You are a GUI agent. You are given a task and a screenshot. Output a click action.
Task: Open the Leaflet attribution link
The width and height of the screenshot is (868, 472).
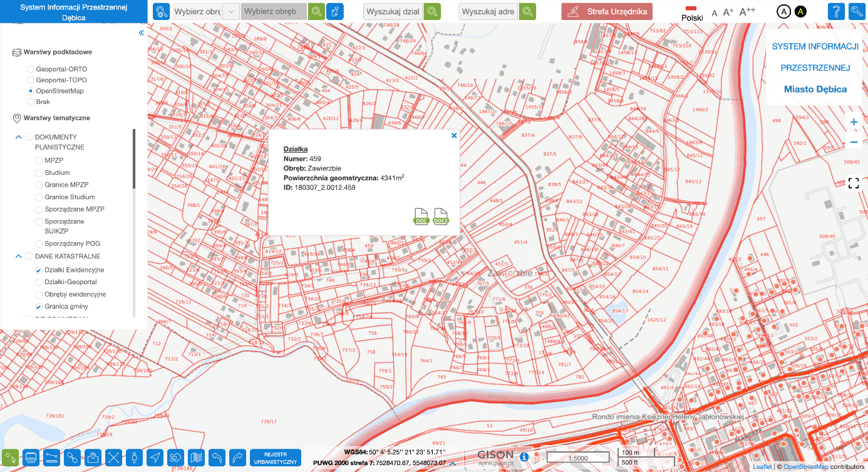[762, 467]
